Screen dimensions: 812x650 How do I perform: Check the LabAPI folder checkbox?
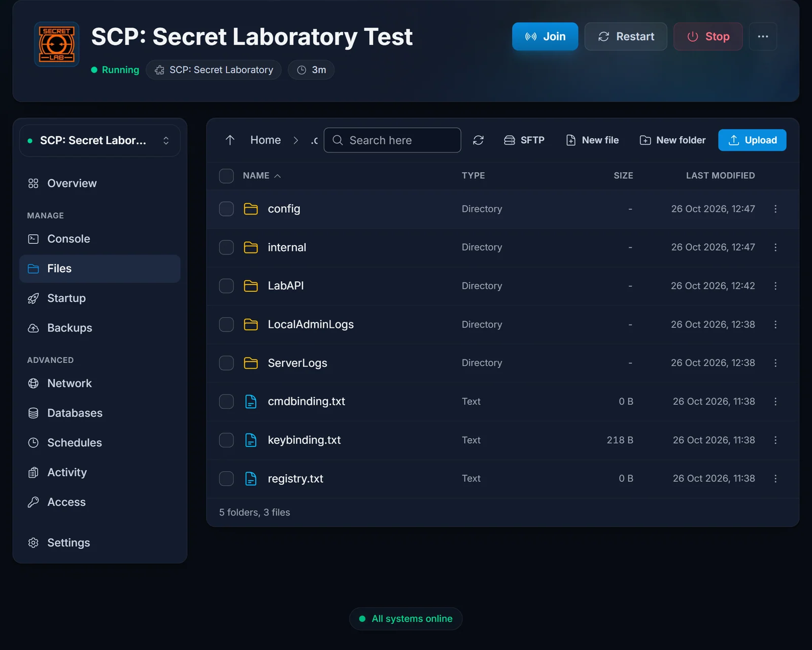tap(226, 286)
